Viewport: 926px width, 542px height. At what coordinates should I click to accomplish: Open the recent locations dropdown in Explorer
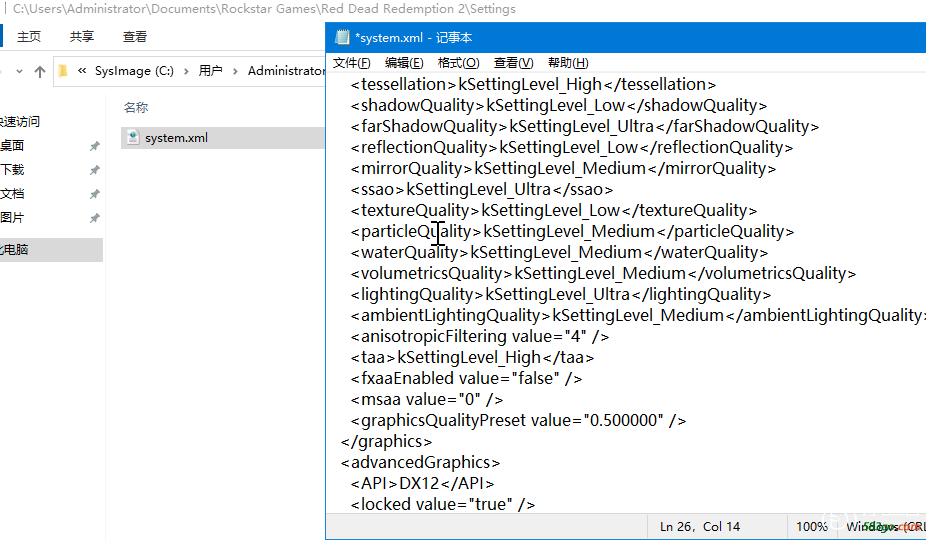[19, 71]
